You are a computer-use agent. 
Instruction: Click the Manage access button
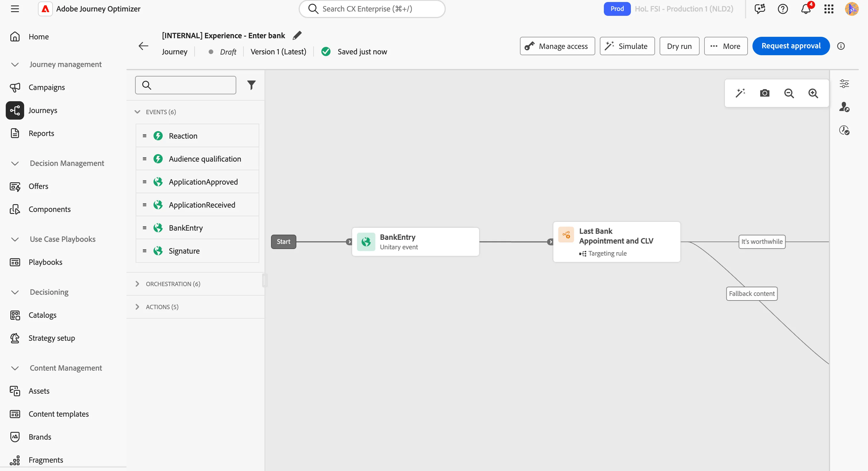557,46
